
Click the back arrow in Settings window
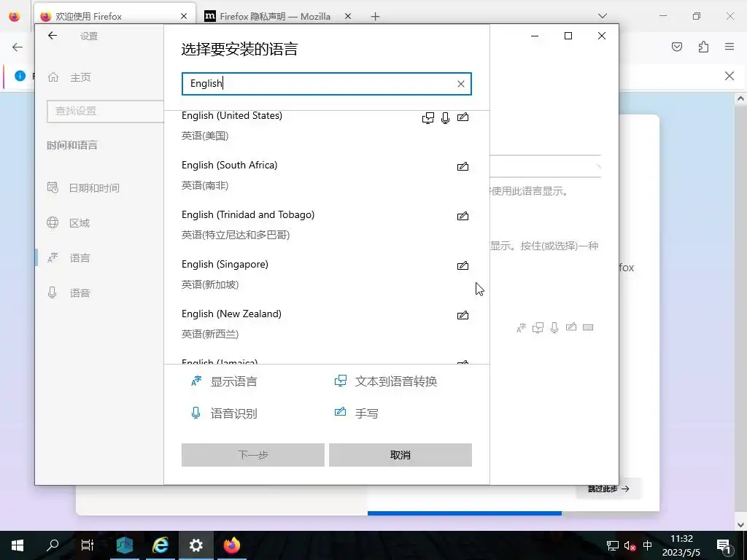[53, 35]
